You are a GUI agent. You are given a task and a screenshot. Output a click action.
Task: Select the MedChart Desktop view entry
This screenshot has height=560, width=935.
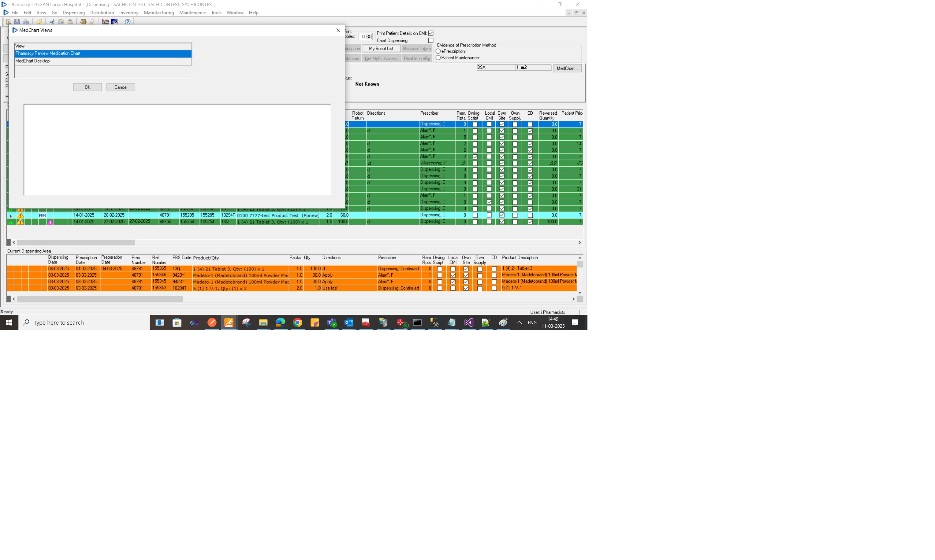click(x=32, y=61)
